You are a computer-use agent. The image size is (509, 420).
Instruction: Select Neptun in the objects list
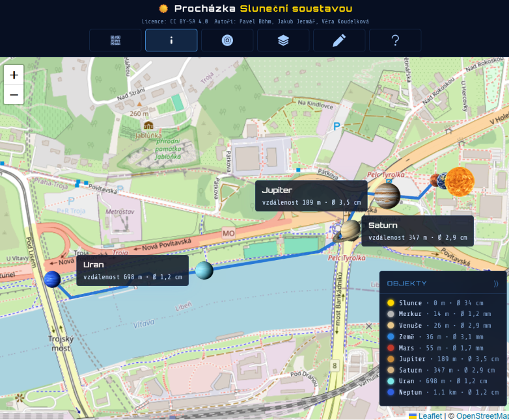pos(443,392)
